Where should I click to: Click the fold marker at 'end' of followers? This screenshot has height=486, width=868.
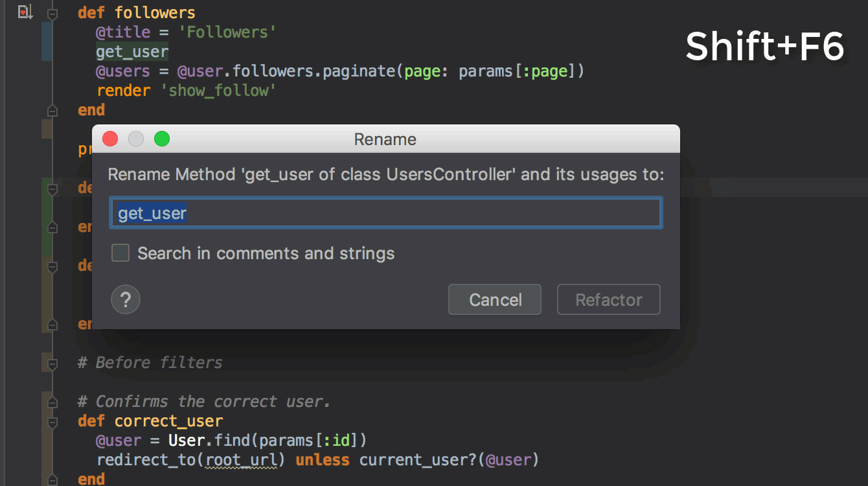pos(52,110)
